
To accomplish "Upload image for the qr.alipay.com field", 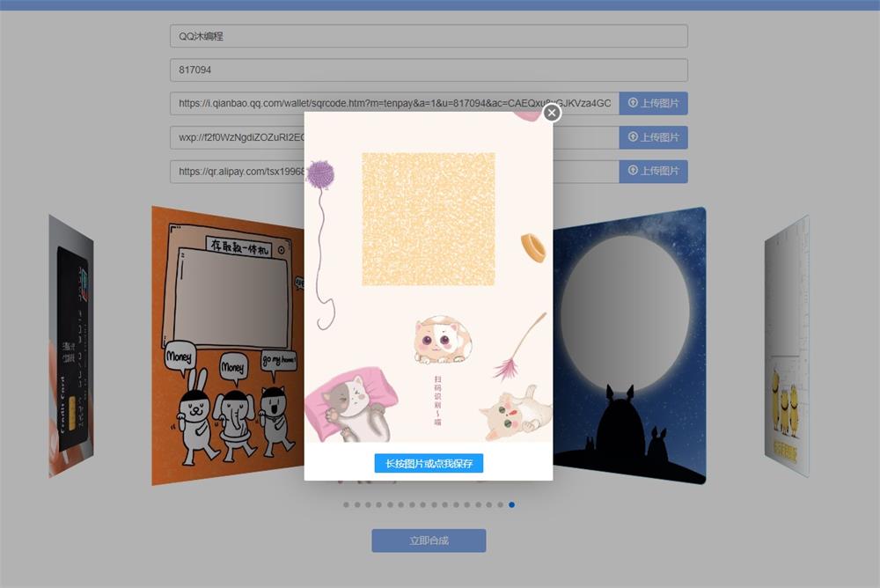I will coord(653,172).
